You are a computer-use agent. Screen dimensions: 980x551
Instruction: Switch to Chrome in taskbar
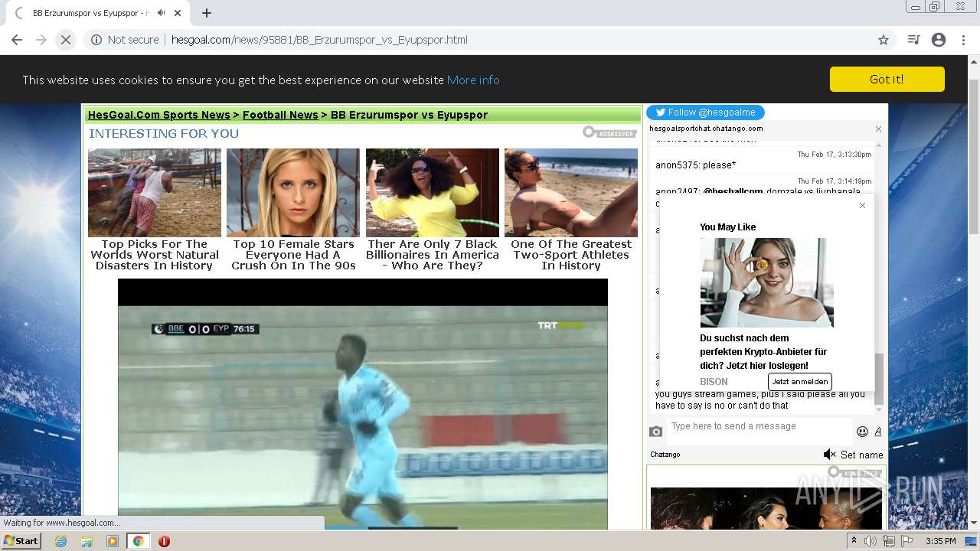[x=139, y=541]
